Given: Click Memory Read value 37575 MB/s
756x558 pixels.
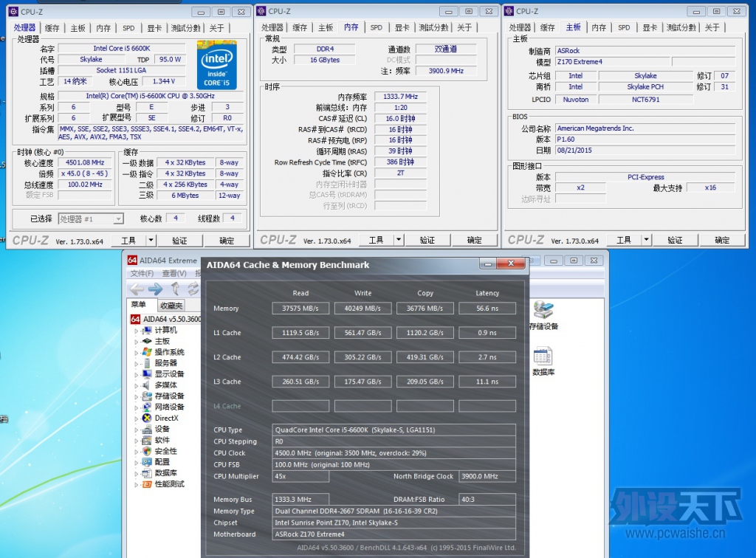Looking at the screenshot, I should pos(300,309).
